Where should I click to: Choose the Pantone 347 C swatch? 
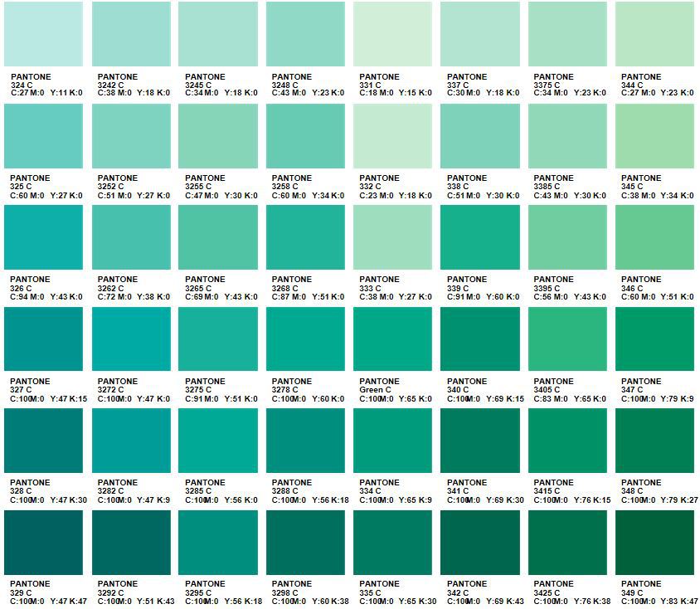tap(654, 339)
